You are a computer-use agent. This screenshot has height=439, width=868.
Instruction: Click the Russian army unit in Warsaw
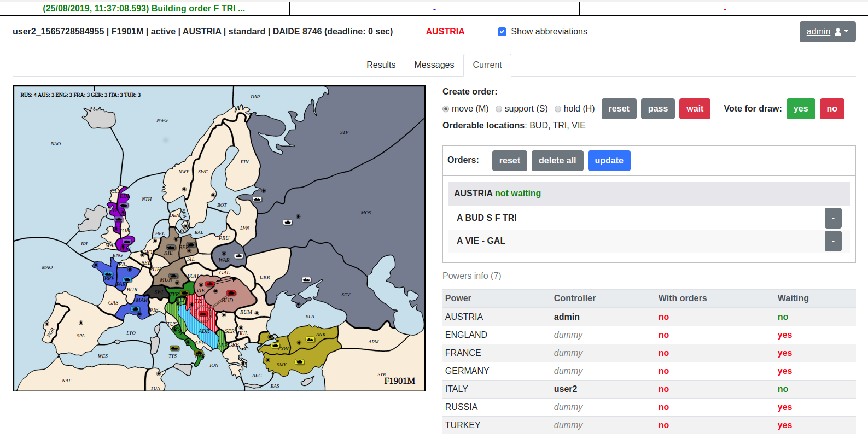point(238,256)
